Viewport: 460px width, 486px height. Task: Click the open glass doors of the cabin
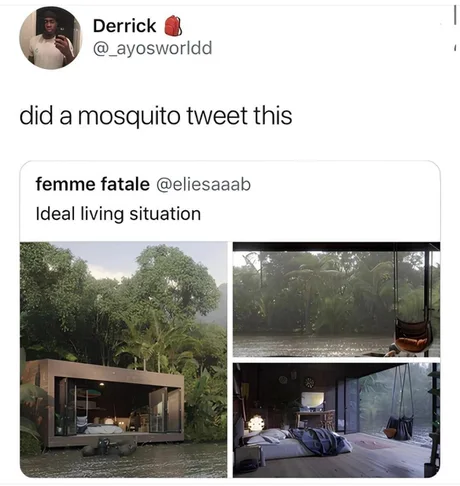158,410
